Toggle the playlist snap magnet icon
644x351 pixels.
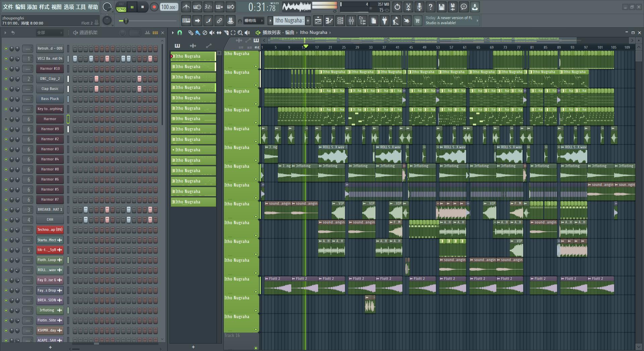pyautogui.click(x=180, y=33)
